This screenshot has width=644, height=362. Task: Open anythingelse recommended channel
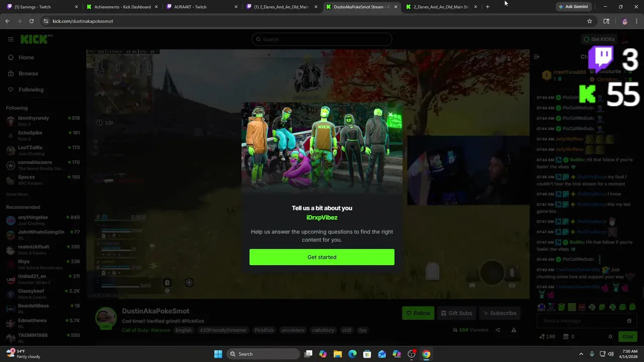[43, 220]
